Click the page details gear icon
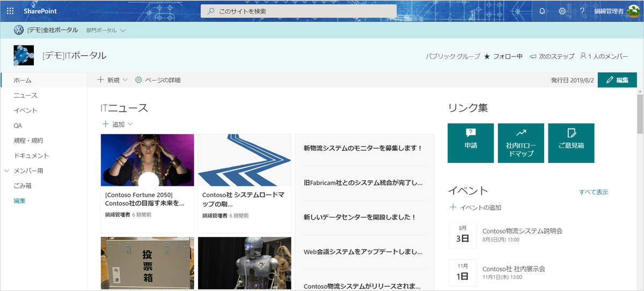This screenshot has height=291, width=644. (x=138, y=80)
